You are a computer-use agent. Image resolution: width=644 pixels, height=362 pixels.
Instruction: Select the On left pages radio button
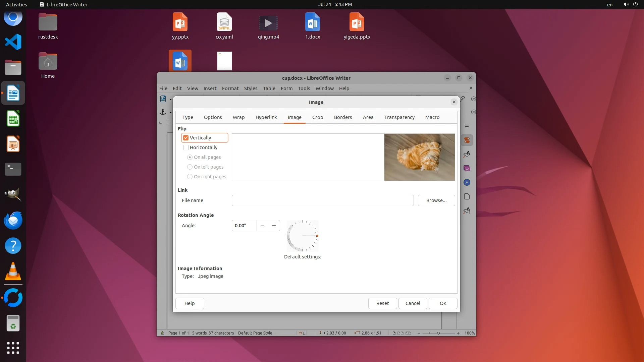[x=190, y=167]
